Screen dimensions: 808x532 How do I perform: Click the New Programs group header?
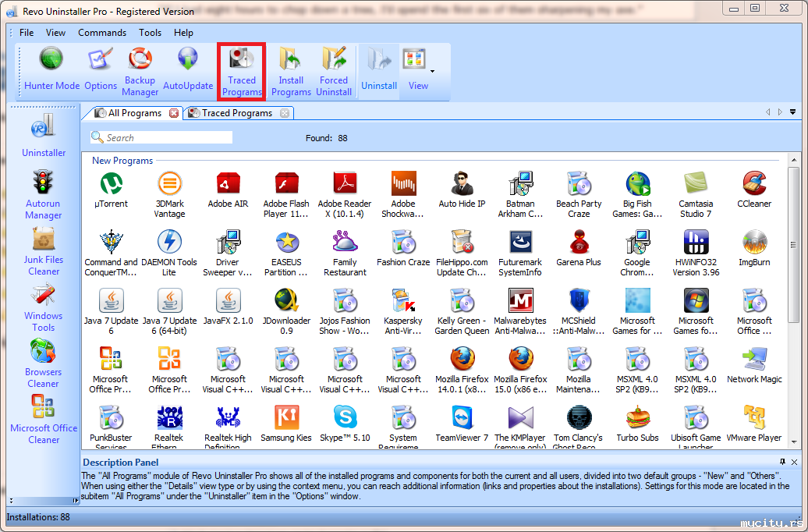click(x=122, y=161)
